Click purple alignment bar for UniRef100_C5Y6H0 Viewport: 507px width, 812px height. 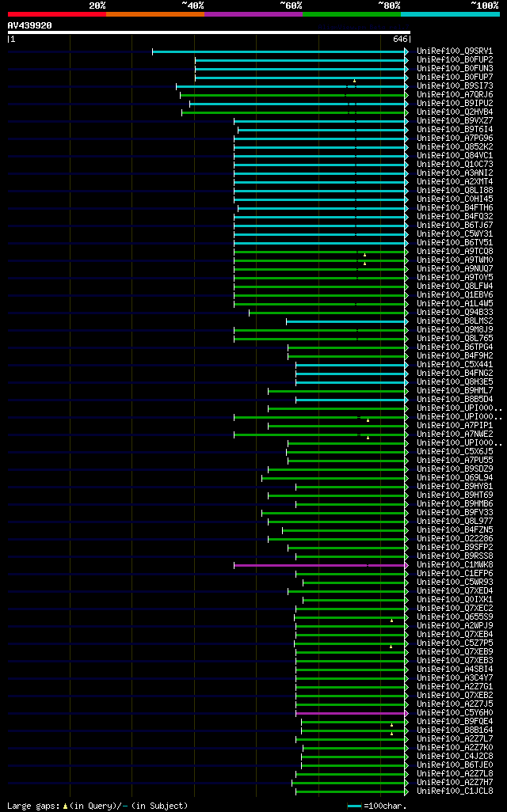click(352, 713)
